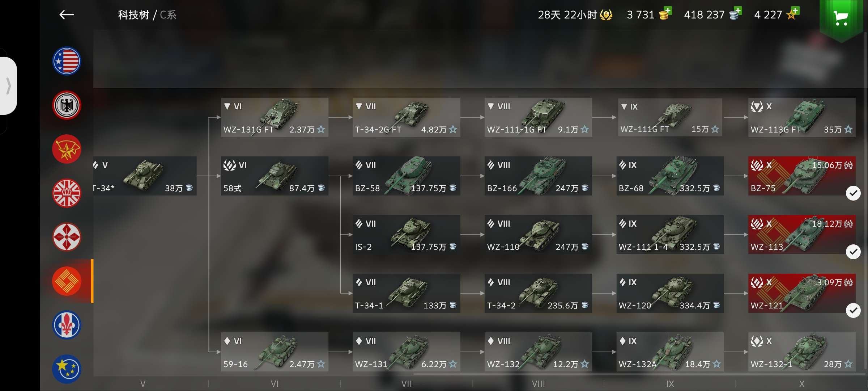Screen dimensions: 868x391
Task: Select the USSR star nation icon
Action: tap(67, 150)
